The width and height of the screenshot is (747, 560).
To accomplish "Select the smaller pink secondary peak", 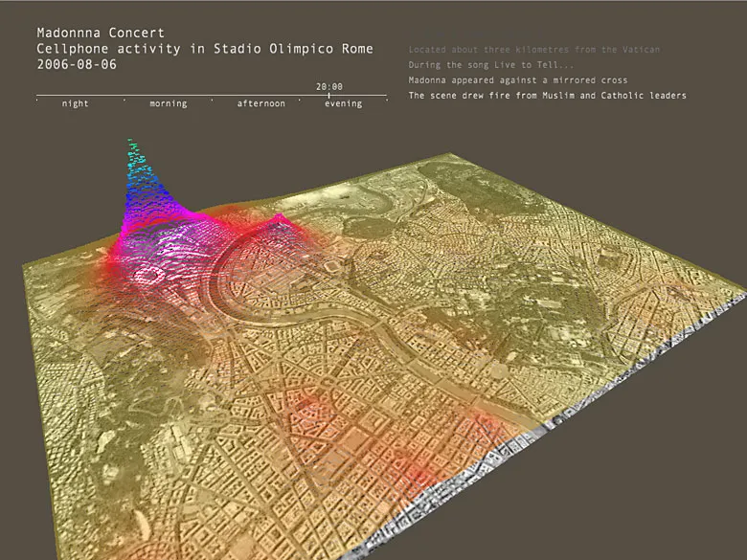I will click(279, 222).
